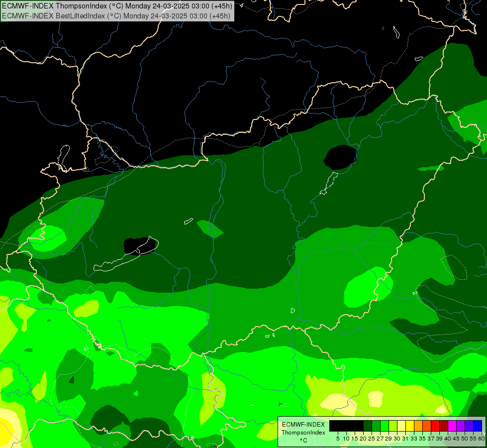This screenshot has height=448, width=487.
Task: Click the legend tick value '33'
Action: [x=414, y=439]
